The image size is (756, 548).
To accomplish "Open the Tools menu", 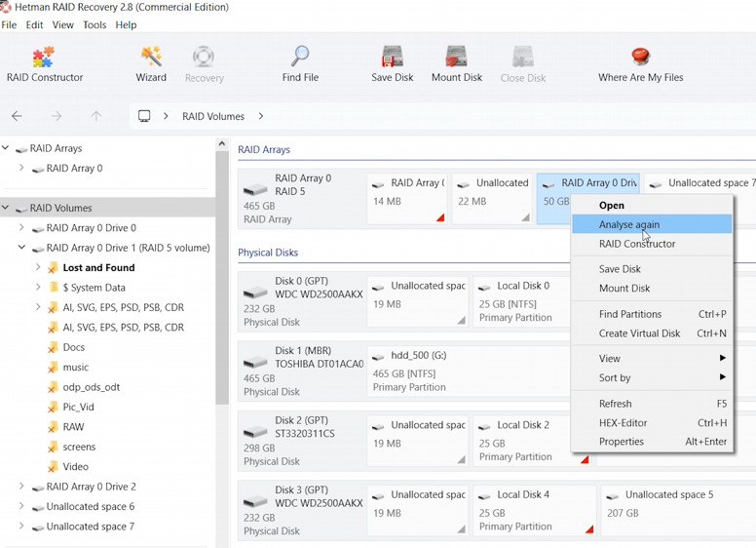I will point(94,24).
